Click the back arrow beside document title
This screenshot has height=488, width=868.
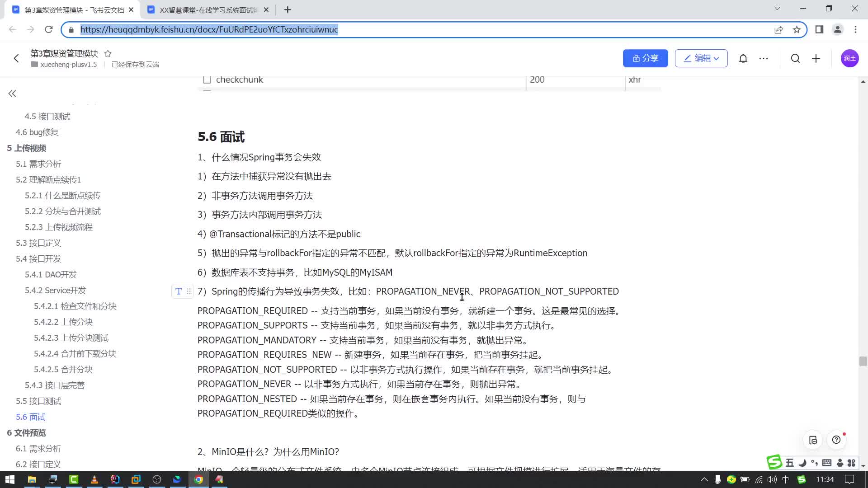coord(16,58)
